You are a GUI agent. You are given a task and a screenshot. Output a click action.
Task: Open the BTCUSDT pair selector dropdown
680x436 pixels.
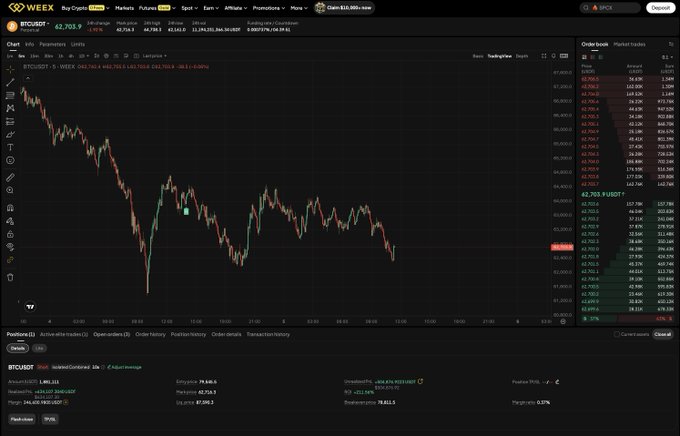tap(35, 24)
